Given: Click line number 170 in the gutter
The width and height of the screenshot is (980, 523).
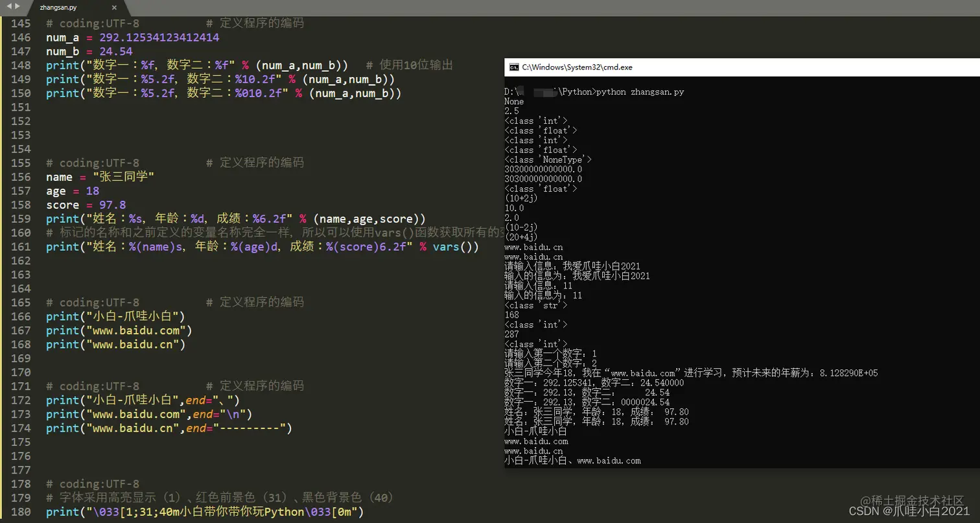Looking at the screenshot, I should point(21,373).
